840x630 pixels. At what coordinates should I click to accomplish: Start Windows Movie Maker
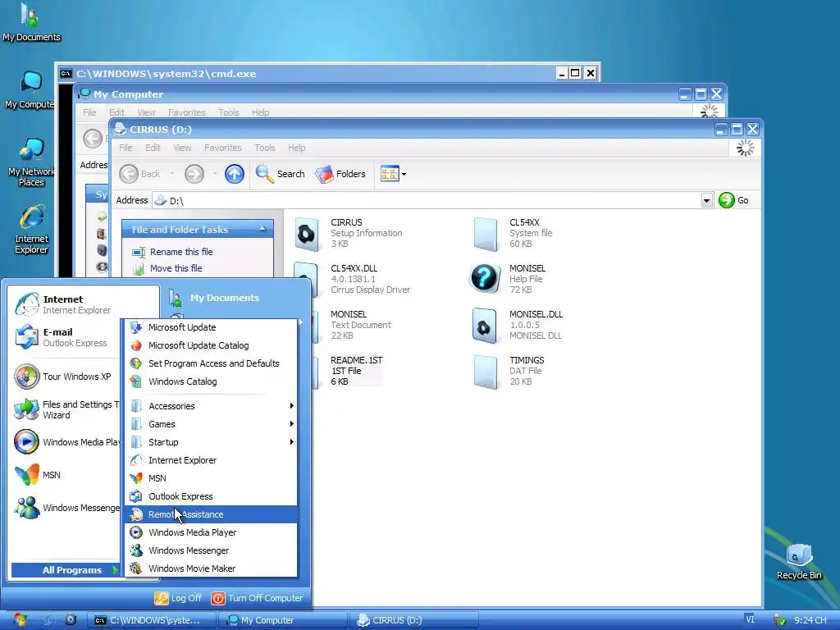pyautogui.click(x=211, y=568)
